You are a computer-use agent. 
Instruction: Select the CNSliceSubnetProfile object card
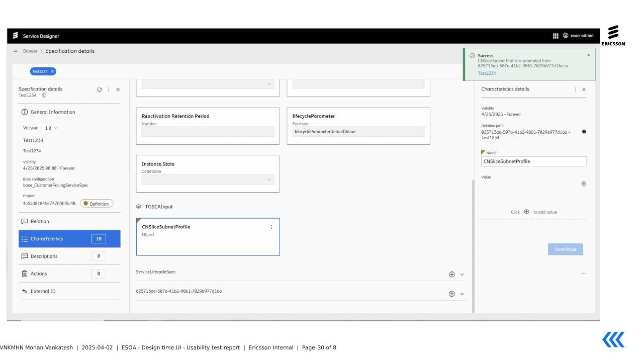click(208, 237)
